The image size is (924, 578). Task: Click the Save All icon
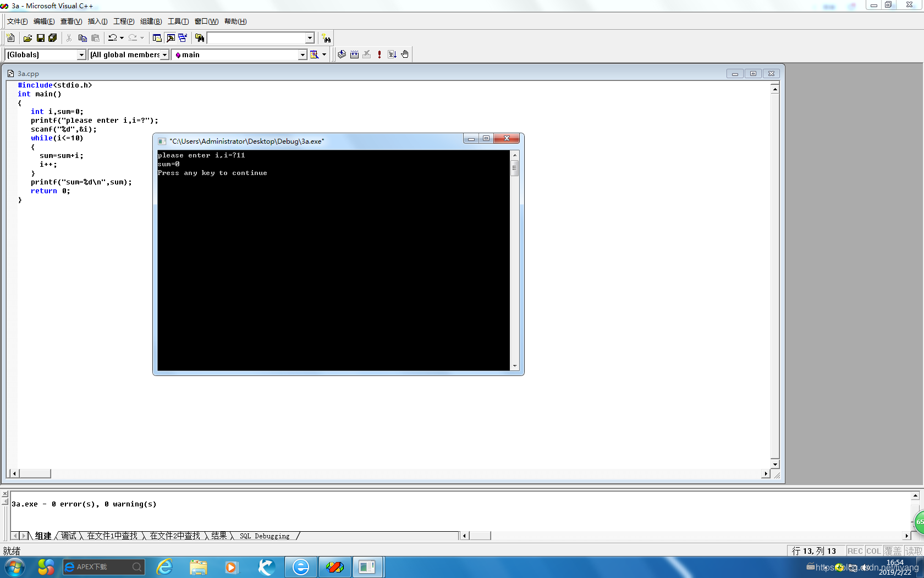click(53, 38)
